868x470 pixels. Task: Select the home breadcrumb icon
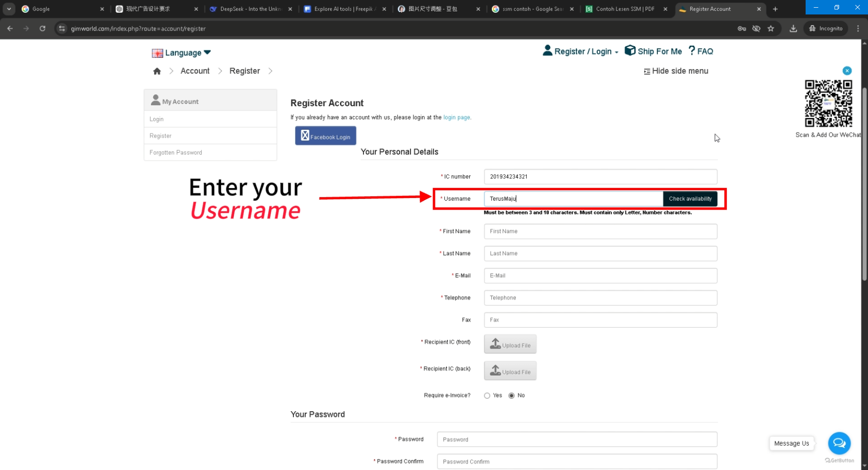point(157,71)
